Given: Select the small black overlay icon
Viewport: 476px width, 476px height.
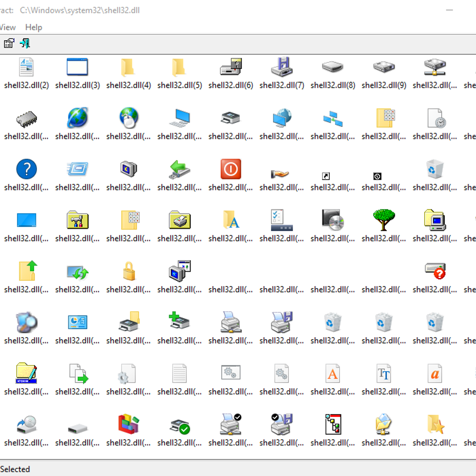Looking at the screenshot, I should click(x=377, y=176).
